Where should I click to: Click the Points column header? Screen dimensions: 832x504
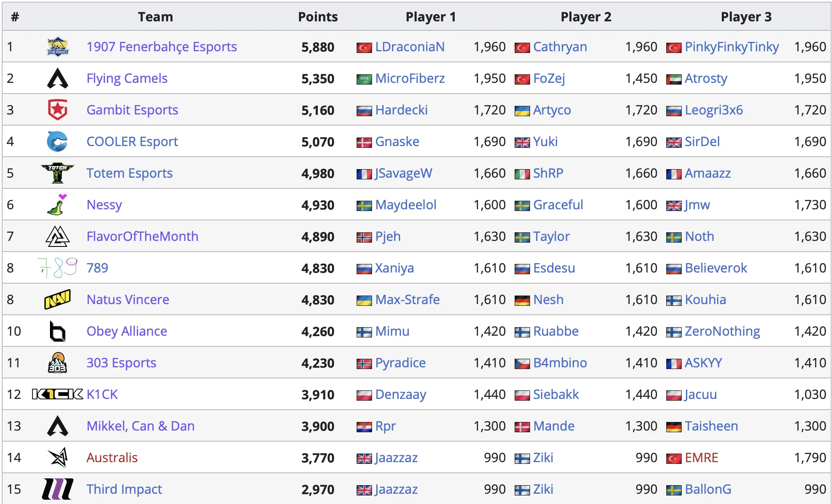click(318, 17)
